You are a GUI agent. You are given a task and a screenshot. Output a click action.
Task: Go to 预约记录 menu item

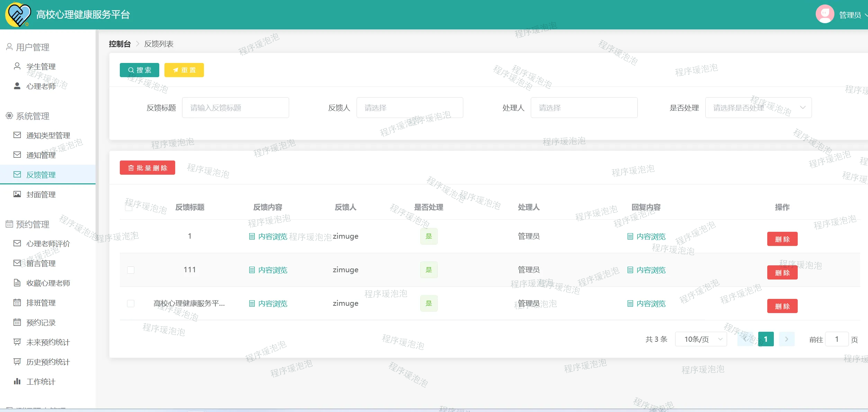[41, 322]
